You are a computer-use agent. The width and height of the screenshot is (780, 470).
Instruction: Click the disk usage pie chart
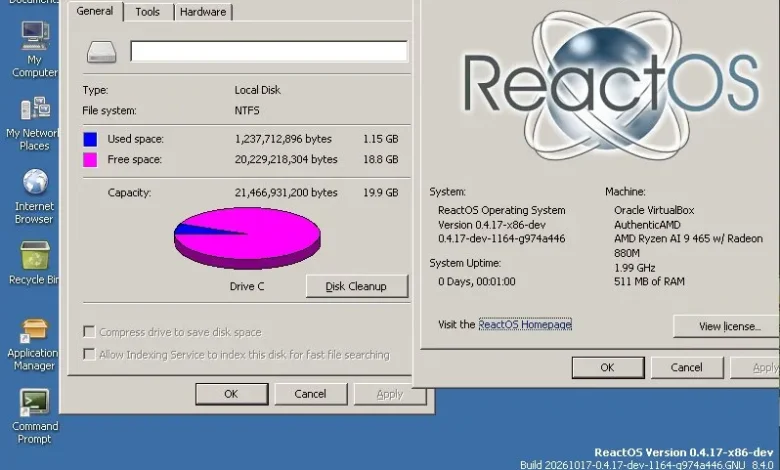[247, 238]
